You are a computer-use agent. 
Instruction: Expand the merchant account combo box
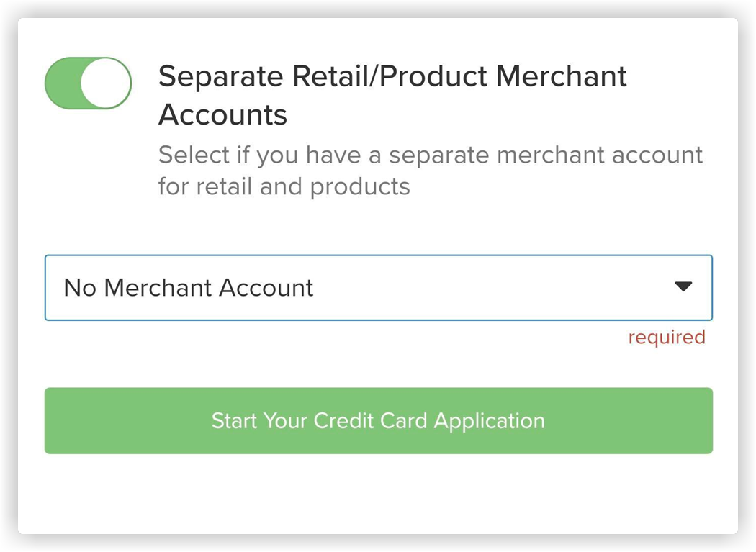pos(378,287)
